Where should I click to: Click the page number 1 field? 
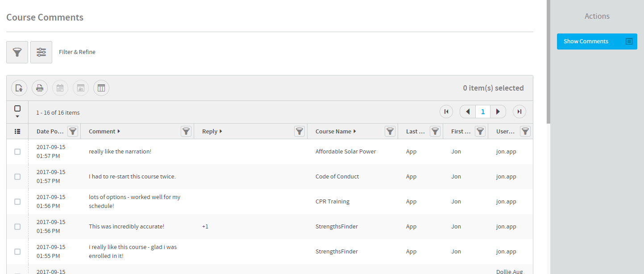(x=483, y=112)
